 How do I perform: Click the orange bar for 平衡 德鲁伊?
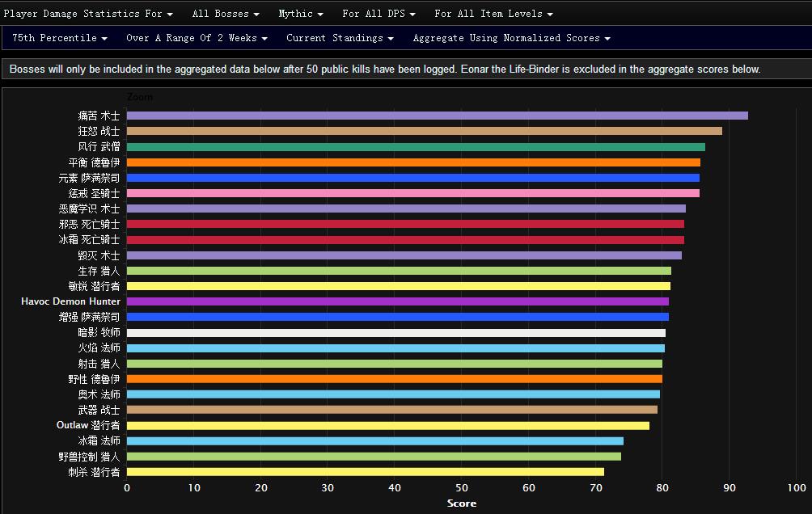point(413,162)
